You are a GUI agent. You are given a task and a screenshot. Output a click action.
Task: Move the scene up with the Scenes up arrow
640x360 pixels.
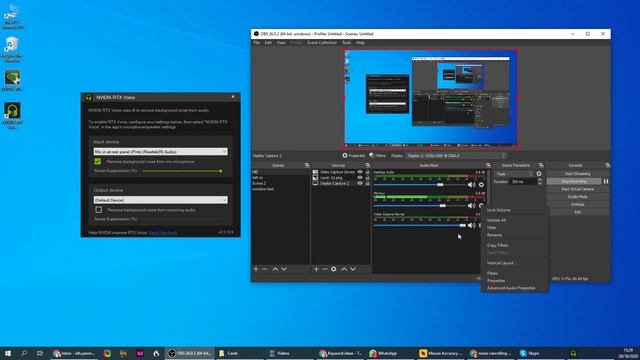point(275,269)
